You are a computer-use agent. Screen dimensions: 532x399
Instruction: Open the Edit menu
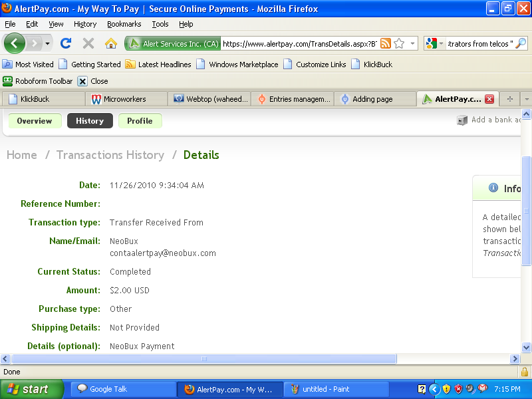(x=32, y=24)
